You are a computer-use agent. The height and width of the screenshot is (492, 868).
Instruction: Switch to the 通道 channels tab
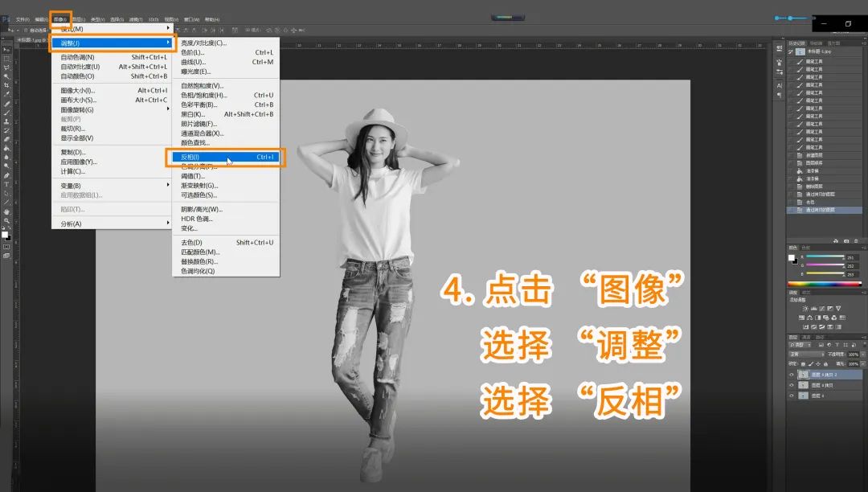point(806,337)
